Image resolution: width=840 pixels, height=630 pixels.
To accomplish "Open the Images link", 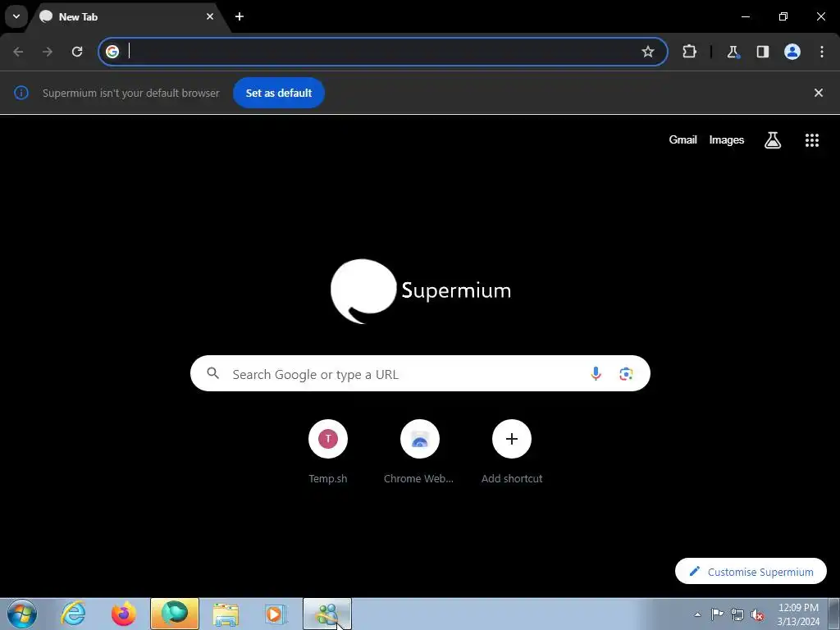I will tap(727, 139).
